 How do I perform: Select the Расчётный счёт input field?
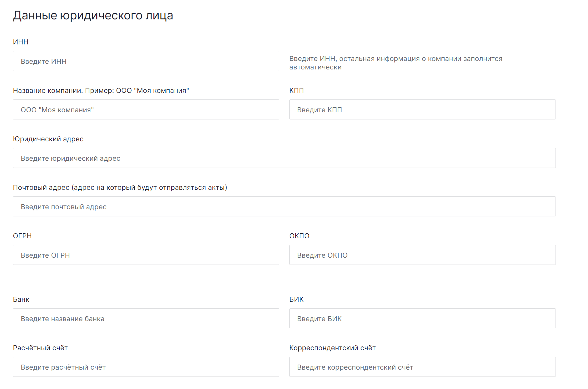pyautogui.click(x=146, y=367)
